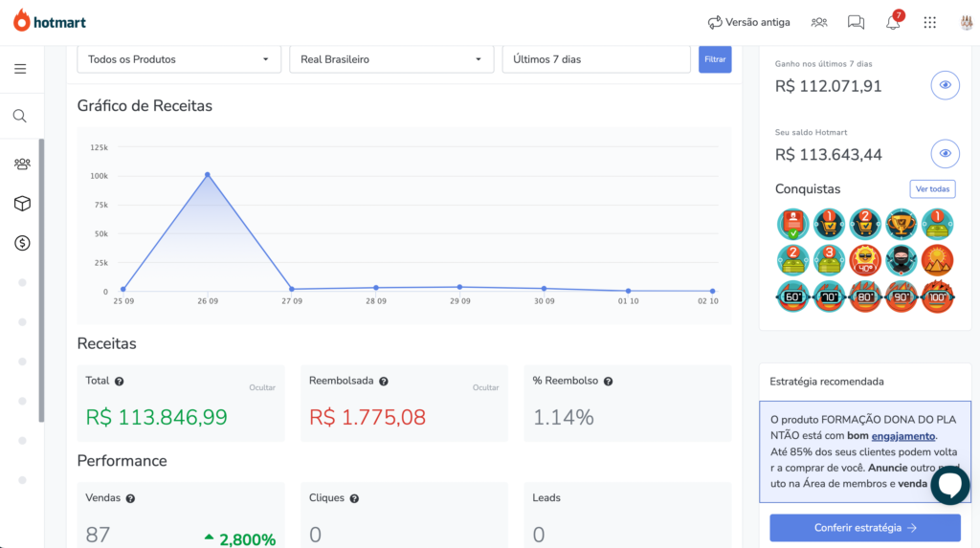Screen dimensions: 980x548
Task: Click the Gráfico de Receitas heading
Action: click(x=145, y=105)
